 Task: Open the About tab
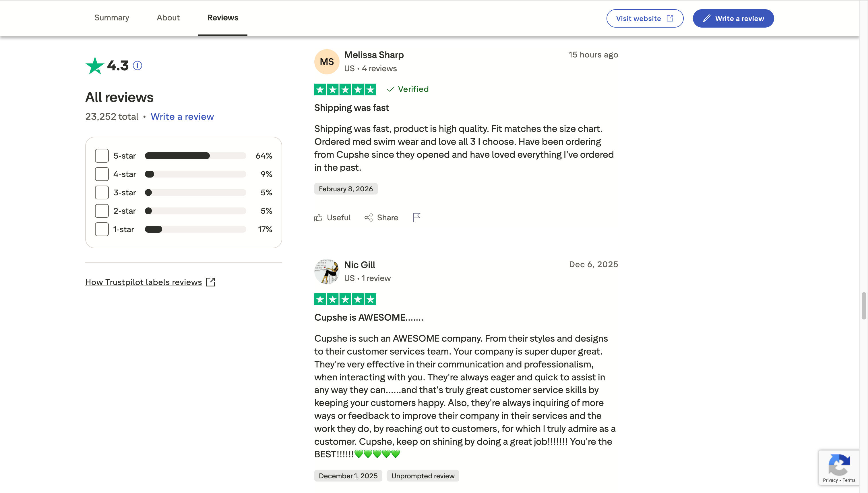coord(168,18)
